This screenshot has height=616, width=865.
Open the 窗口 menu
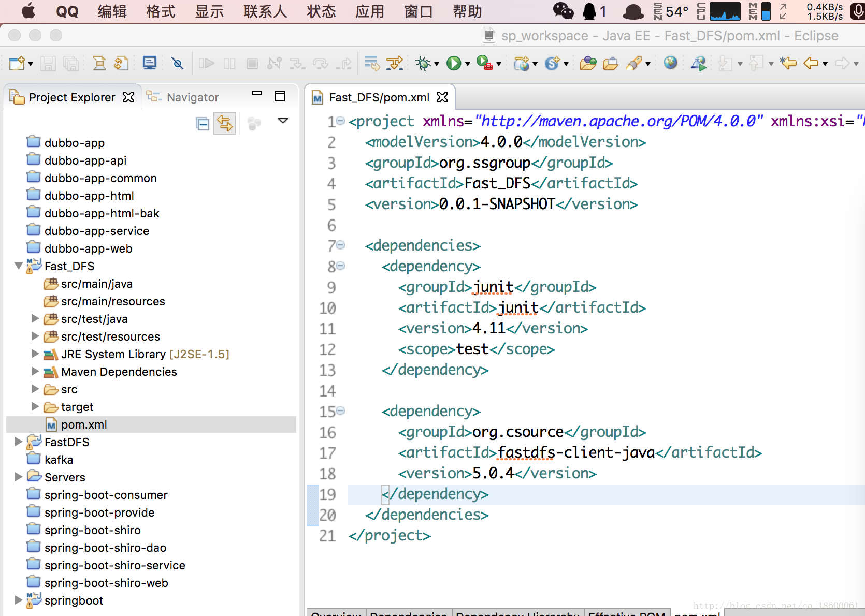419,11
